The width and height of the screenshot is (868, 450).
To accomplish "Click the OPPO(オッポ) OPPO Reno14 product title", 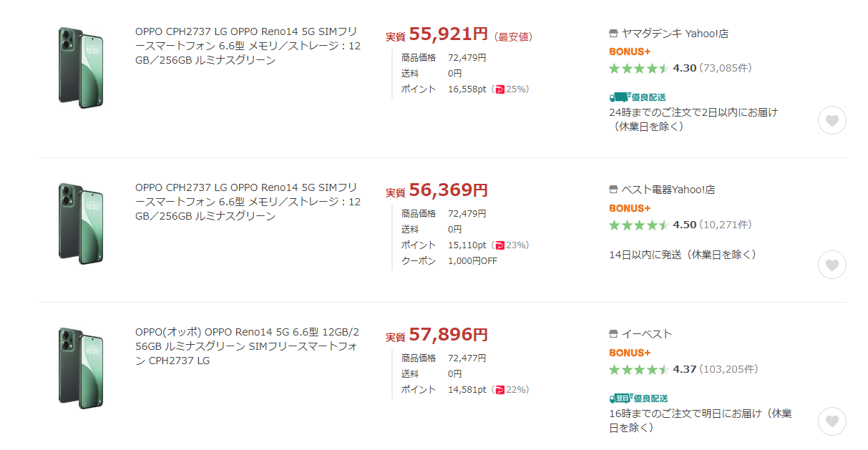I will tap(247, 346).
